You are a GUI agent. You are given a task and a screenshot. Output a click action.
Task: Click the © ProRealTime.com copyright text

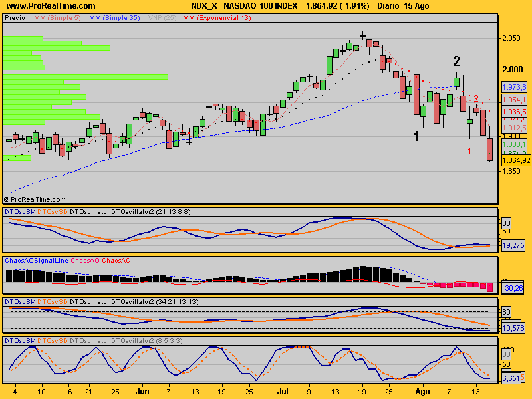click(35, 200)
